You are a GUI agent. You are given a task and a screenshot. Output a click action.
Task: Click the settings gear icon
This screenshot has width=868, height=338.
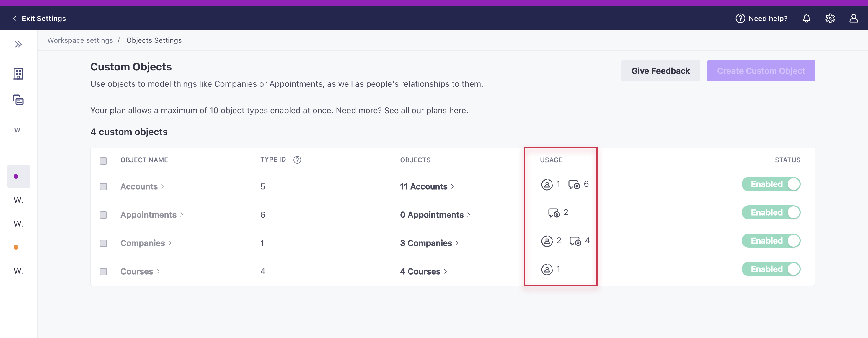coord(830,18)
